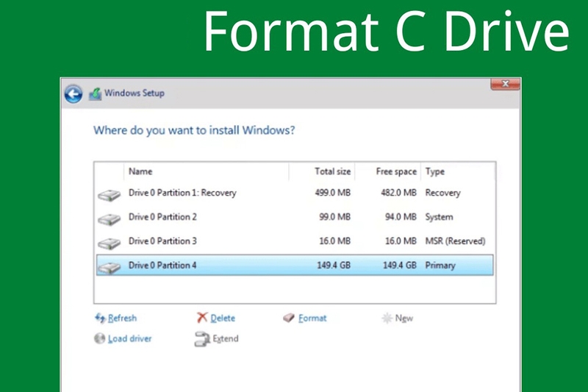Open Load driver link

click(130, 338)
